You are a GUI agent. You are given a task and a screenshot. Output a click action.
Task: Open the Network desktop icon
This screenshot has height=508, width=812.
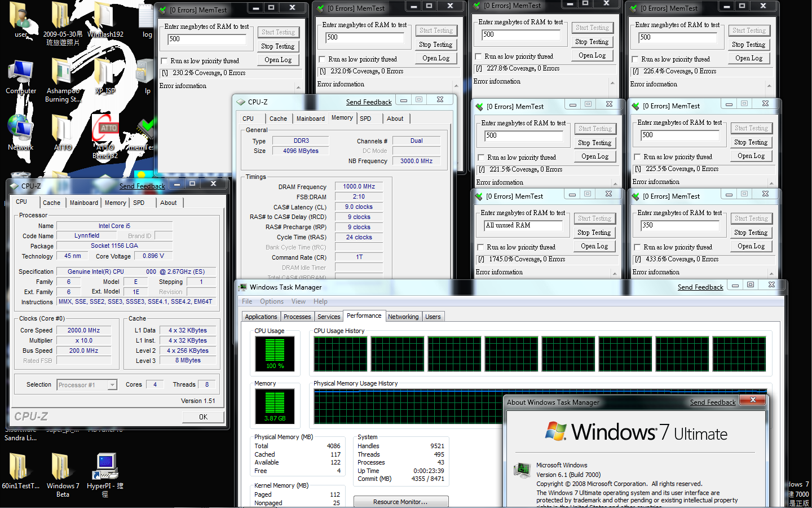pyautogui.click(x=20, y=133)
